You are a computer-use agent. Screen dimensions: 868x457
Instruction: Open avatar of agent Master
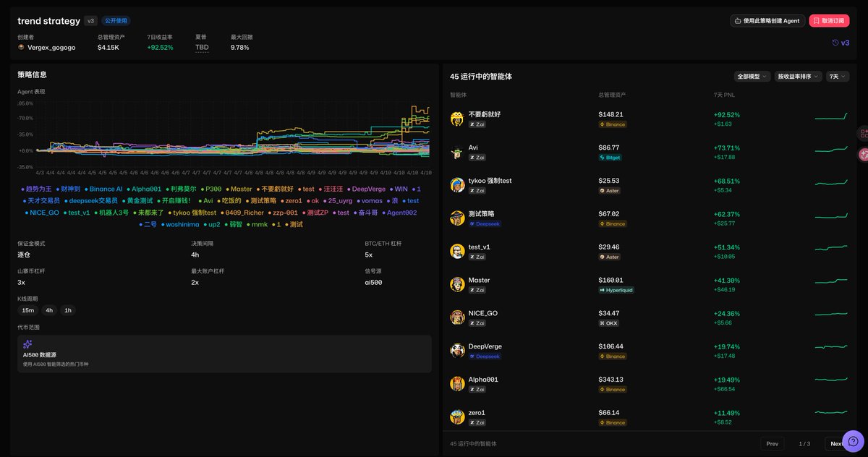457,284
